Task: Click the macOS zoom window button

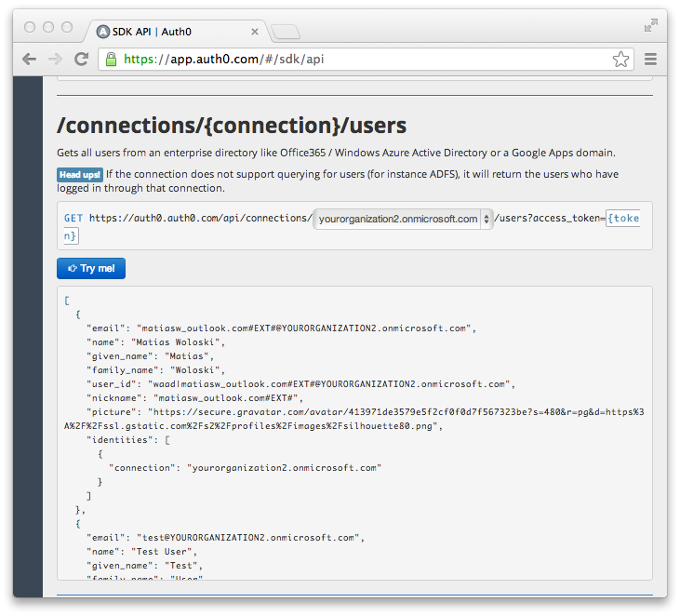Action: tap(67, 27)
